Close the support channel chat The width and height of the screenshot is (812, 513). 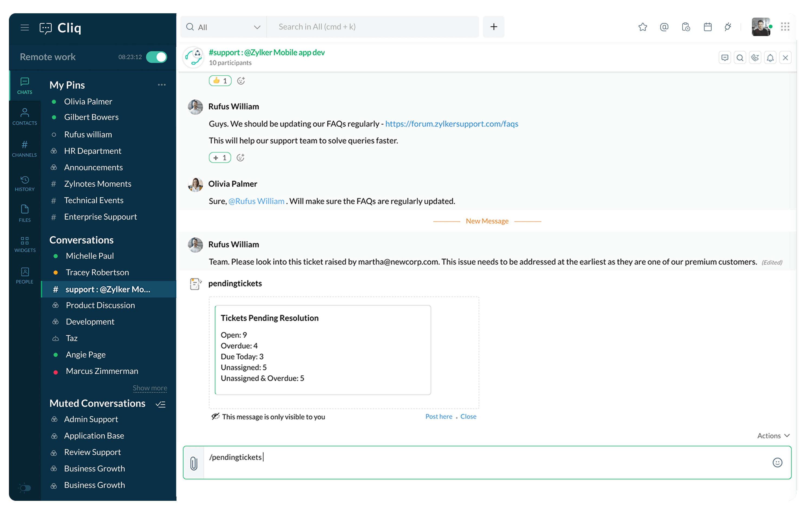(785, 58)
